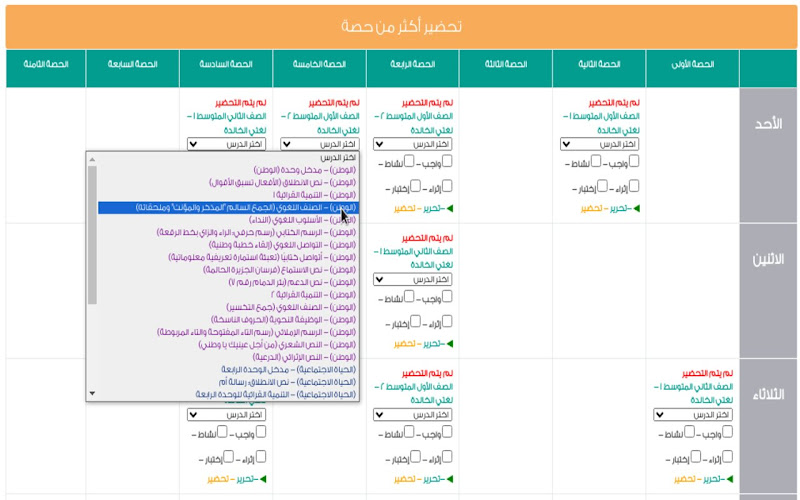800x500 pixels.
Task: Check إثراء for Sunday second period
Action: point(634,186)
